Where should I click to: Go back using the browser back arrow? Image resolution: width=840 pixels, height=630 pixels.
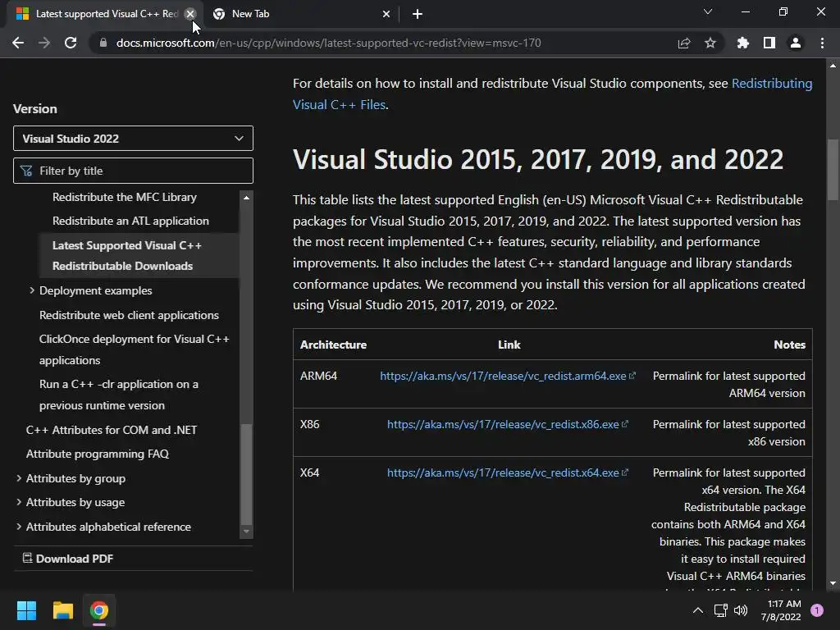click(x=18, y=43)
